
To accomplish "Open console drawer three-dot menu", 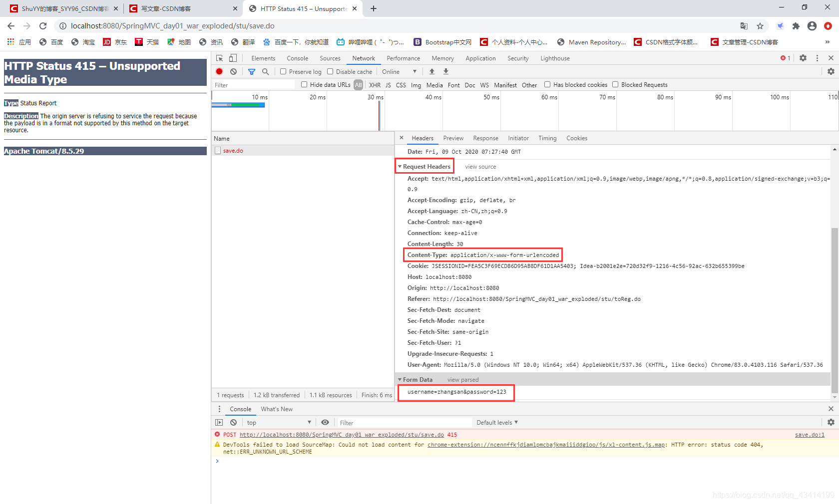I will 219,409.
